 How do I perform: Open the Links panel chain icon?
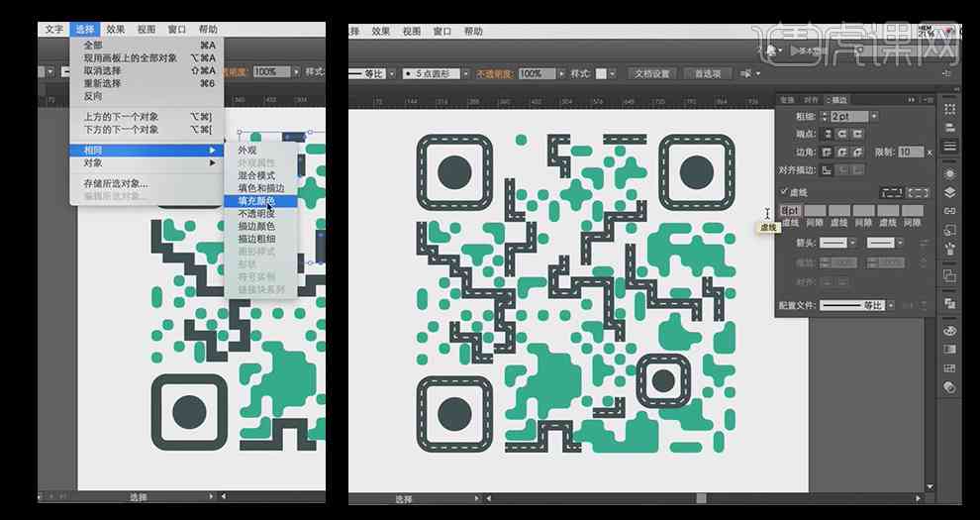[950, 211]
